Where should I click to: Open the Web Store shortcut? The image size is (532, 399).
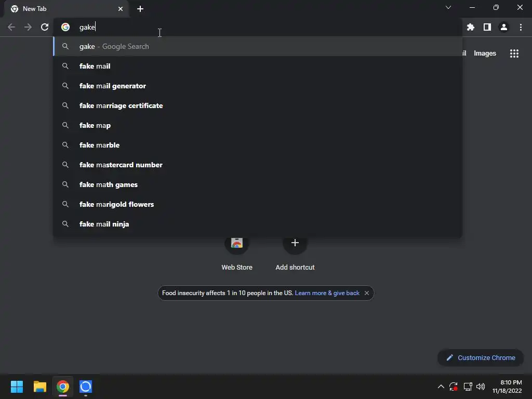[x=237, y=253]
